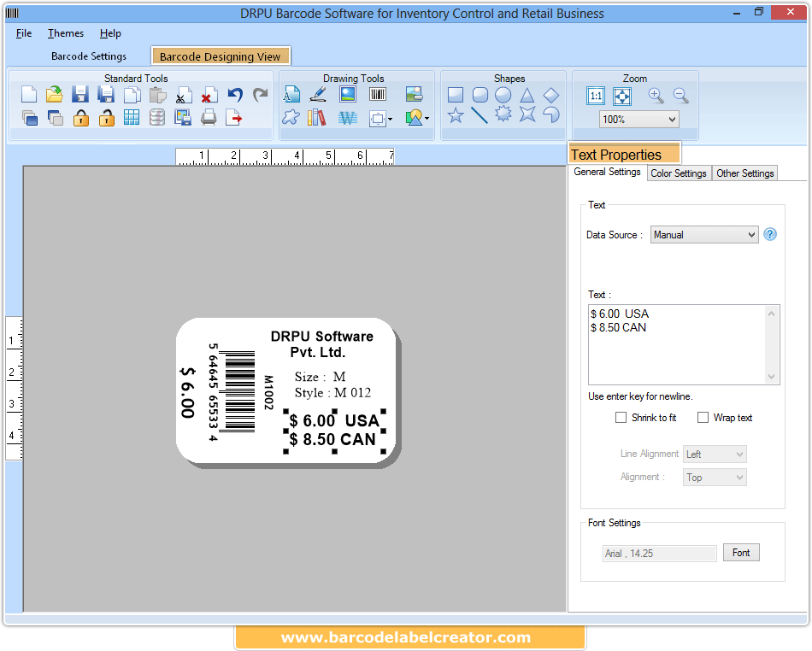Draw a starburst shape

click(x=503, y=114)
